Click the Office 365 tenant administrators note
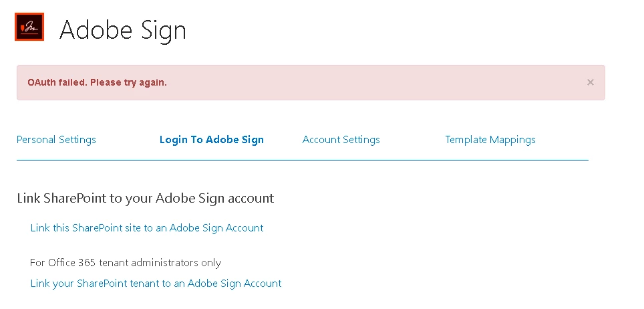 tap(126, 263)
